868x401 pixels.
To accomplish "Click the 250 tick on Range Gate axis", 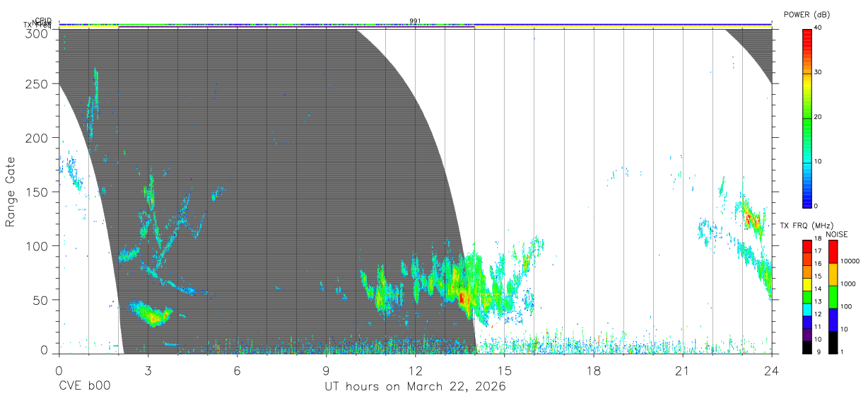I will tap(37, 84).
